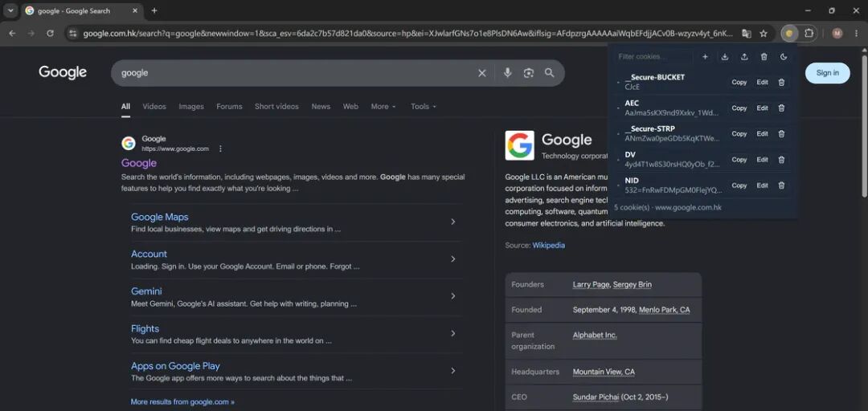Add a new cookie with plus icon

click(x=705, y=56)
